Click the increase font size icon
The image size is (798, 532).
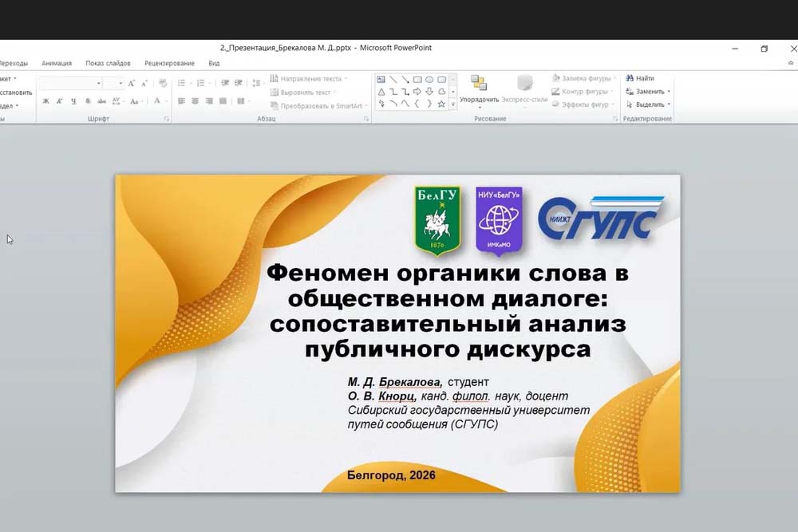[x=132, y=83]
